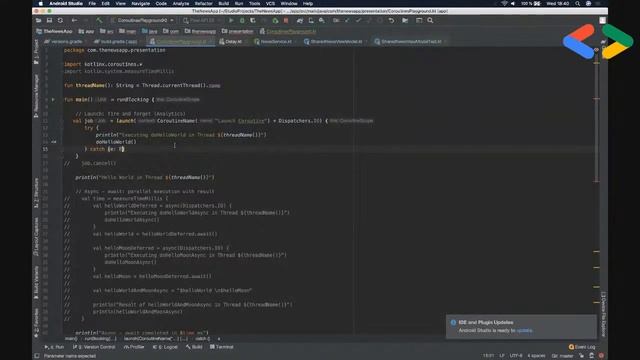Viewport: 640px width, 360px height.
Task: Switch to SharedNewsViewModelTest.kt editor tab
Action: click(409, 42)
